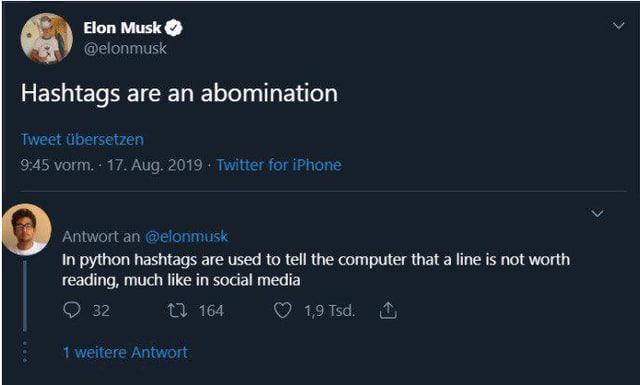The width and height of the screenshot is (640, 385).
Task: Open Elon Musk's profile picture
Action: (x=47, y=38)
